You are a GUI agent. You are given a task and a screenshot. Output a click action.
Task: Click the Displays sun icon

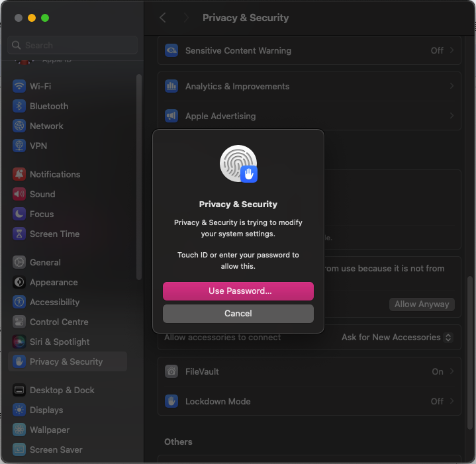pyautogui.click(x=19, y=410)
